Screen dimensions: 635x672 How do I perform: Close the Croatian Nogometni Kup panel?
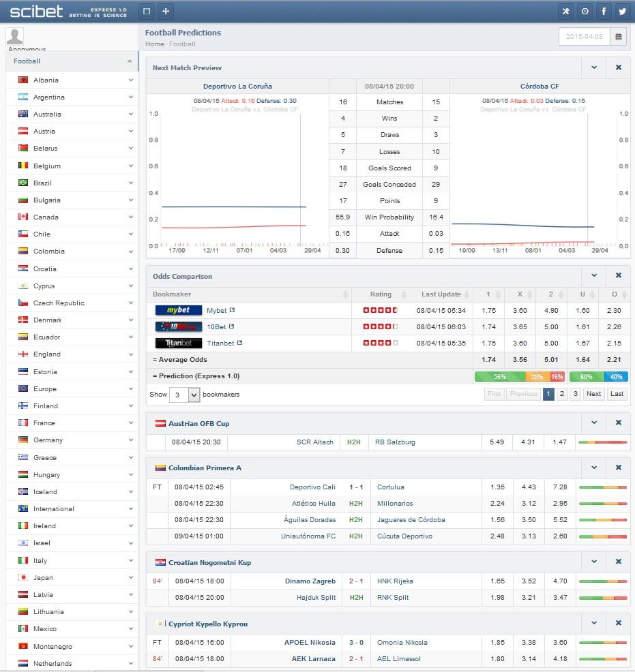(618, 562)
